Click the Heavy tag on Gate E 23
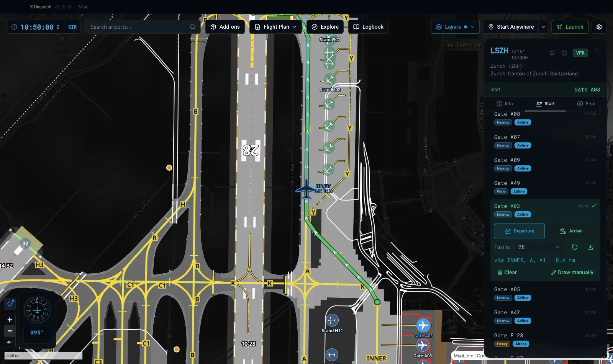Image resolution: width=613 pixels, height=364 pixels. 502,344
